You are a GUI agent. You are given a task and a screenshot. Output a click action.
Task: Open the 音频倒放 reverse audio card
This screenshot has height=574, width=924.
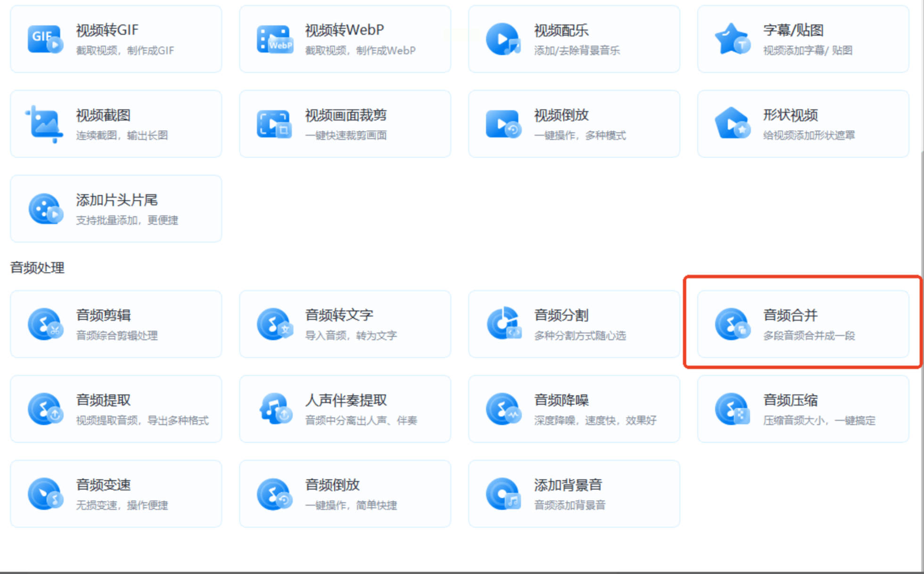[345, 494]
